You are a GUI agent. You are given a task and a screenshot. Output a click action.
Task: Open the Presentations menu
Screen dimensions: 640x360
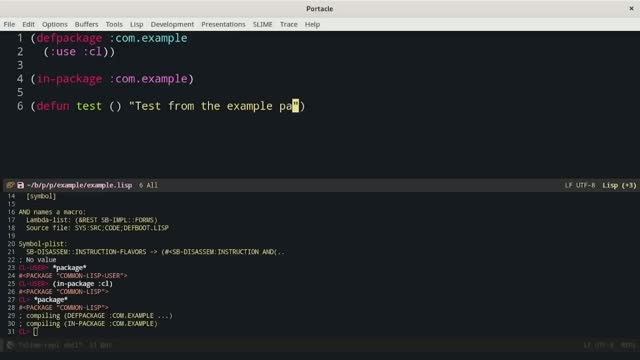tap(223, 24)
